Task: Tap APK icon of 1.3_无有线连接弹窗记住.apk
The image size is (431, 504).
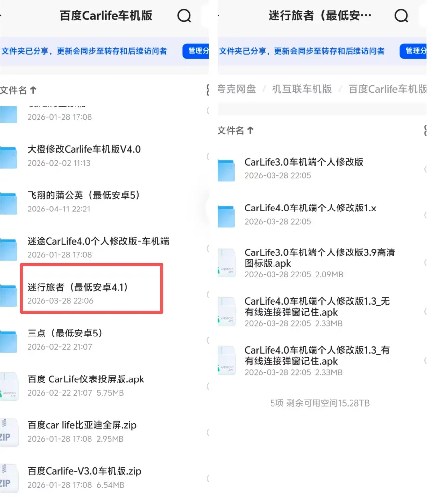Action: click(227, 311)
